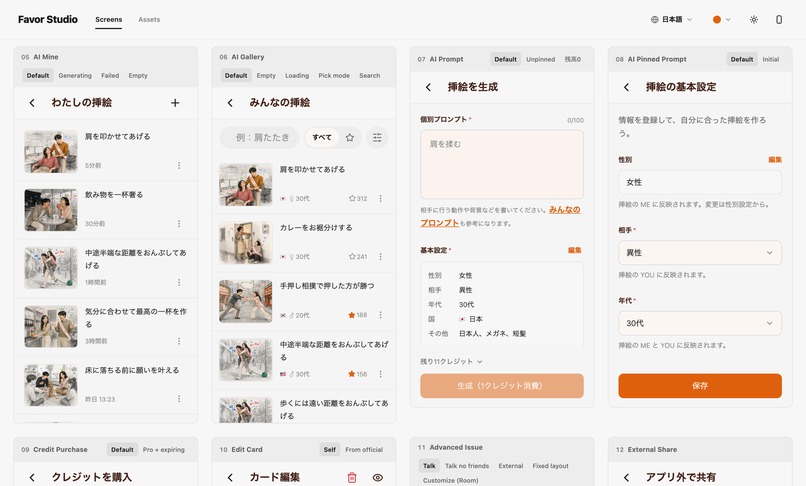Toggle the light theme sun icon
Viewport: 806px width, 486px height.
[x=754, y=20]
